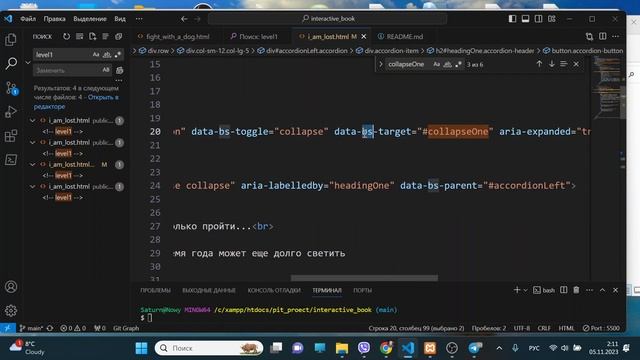640x360 pixels.
Task: Open the Source Control view
Action: pos(11,88)
